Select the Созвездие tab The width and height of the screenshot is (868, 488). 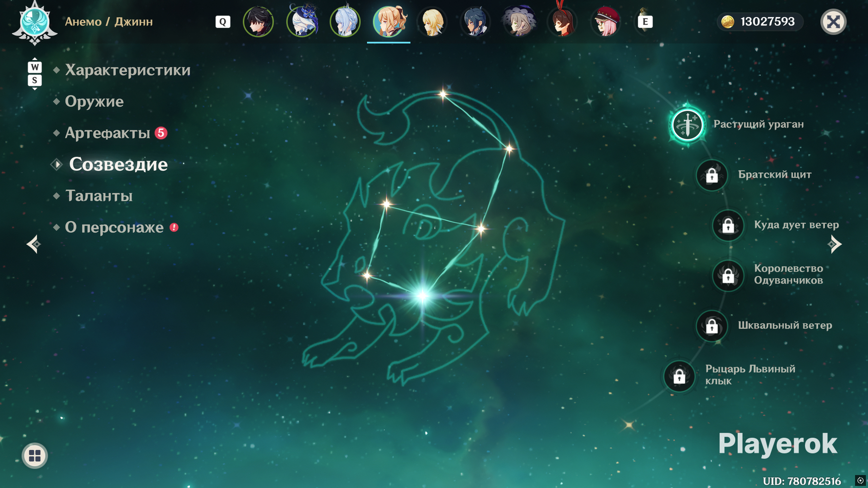coord(118,164)
